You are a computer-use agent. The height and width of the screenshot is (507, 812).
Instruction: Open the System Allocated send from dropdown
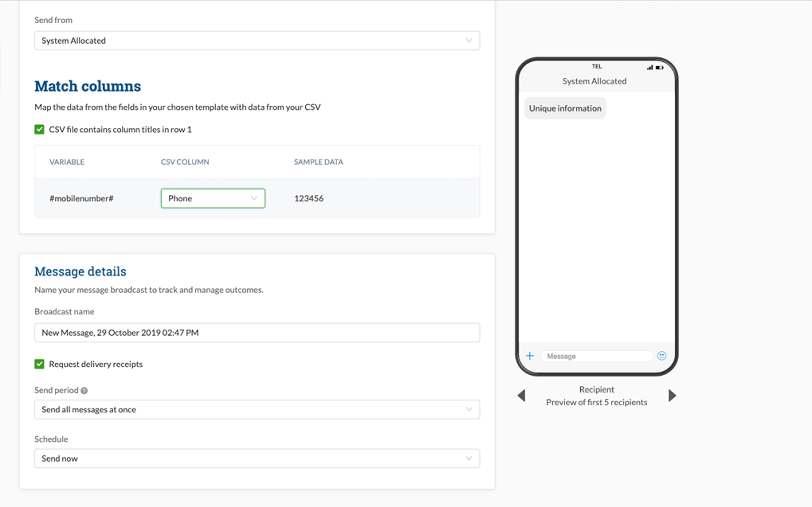[257, 41]
